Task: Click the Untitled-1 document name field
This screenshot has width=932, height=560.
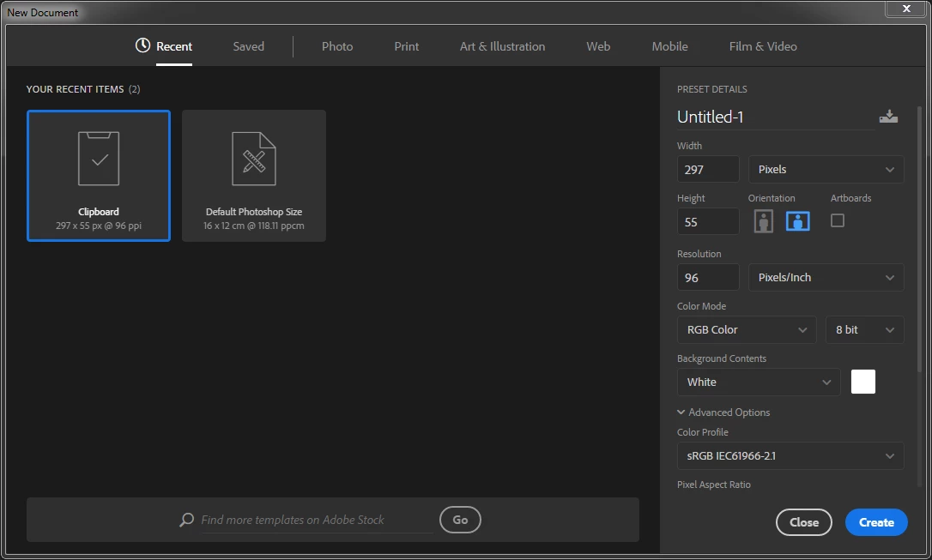Action: (x=775, y=117)
